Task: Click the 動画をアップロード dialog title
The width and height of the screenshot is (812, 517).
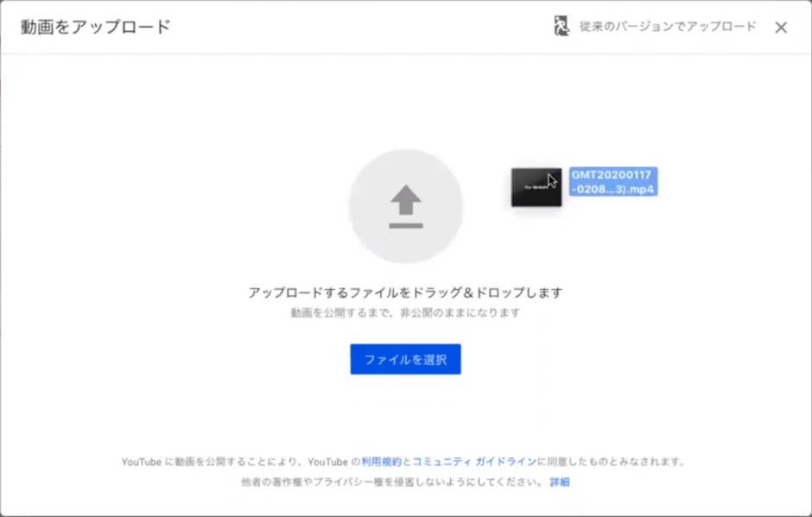Action: point(95,27)
